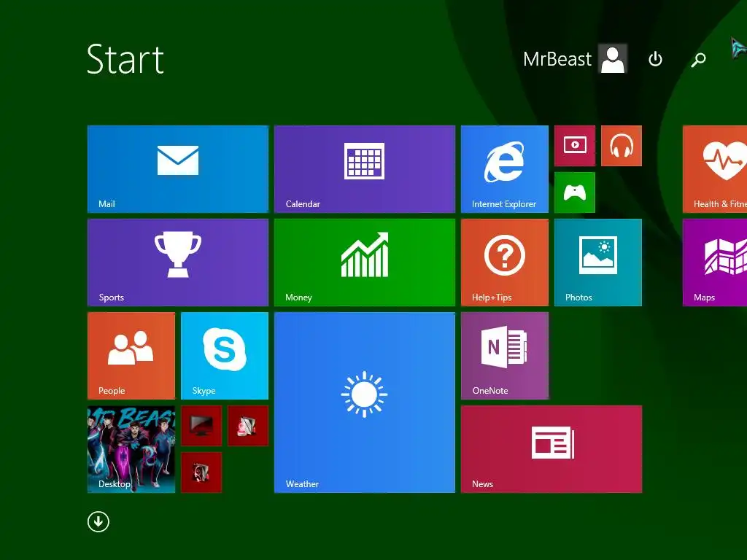Image resolution: width=747 pixels, height=560 pixels.
Task: Open the Video tile
Action: pos(575,146)
